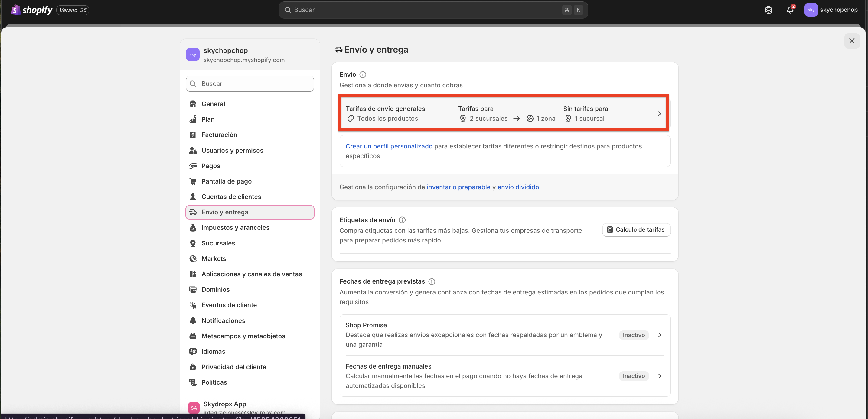Click the Plan chart icon in sidebar
The image size is (868, 419).
[193, 119]
